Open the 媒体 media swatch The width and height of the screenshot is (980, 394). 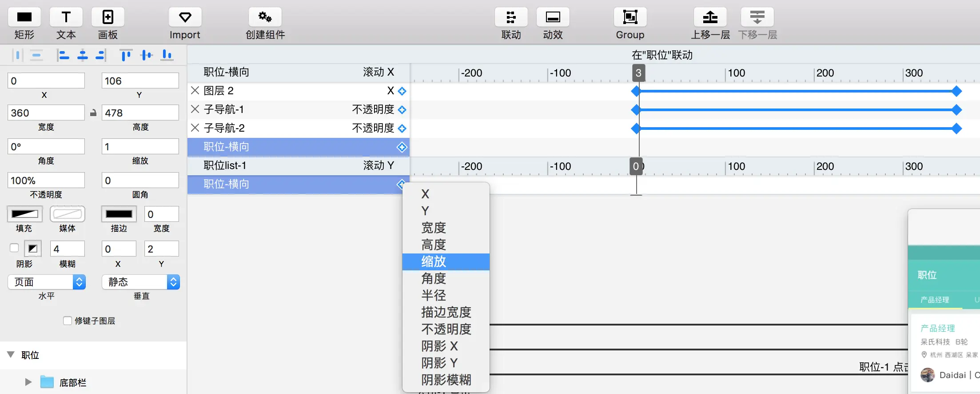68,214
